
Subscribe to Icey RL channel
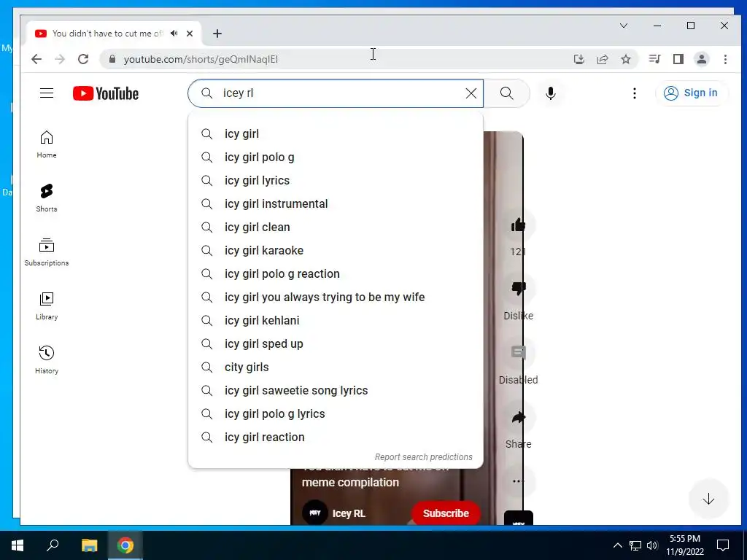pyautogui.click(x=446, y=513)
